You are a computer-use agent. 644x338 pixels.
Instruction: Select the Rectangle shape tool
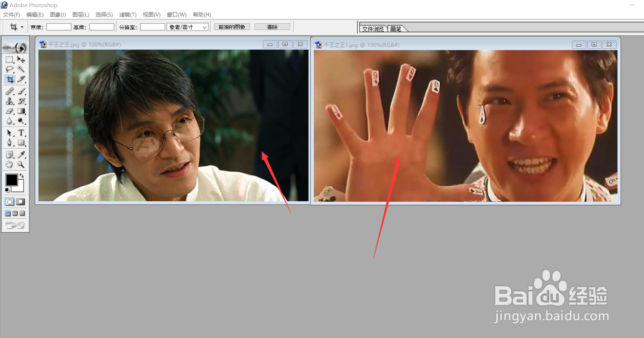pos(21,143)
